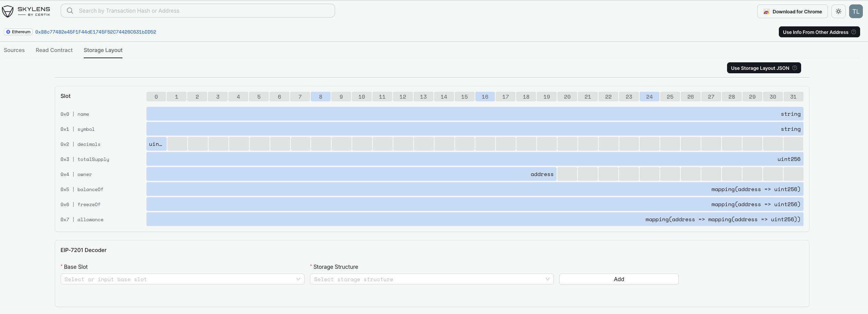Image resolution: width=868 pixels, height=314 pixels.
Task: Expand the Base Slot dropdown
Action: 182,279
